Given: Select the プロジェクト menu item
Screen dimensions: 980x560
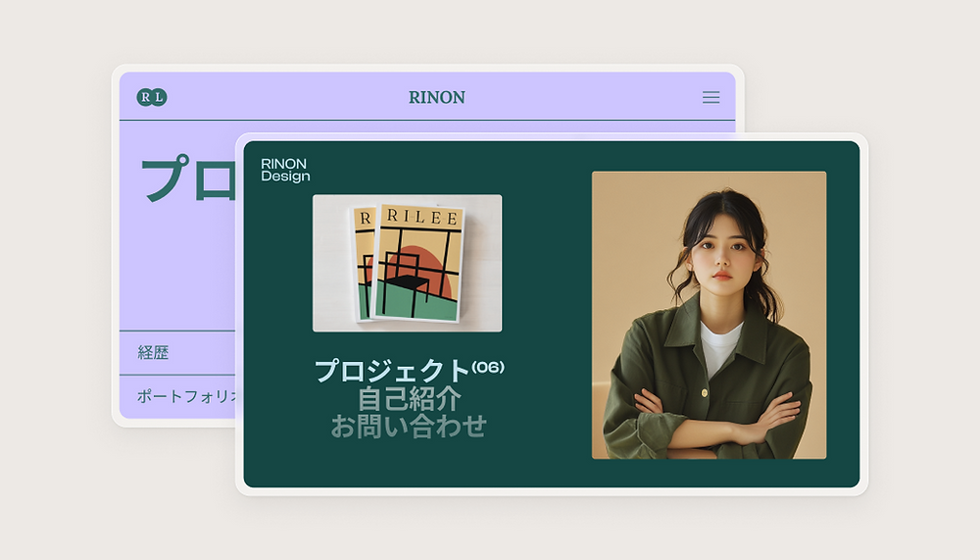Looking at the screenshot, I should pyautogui.click(x=392, y=371).
